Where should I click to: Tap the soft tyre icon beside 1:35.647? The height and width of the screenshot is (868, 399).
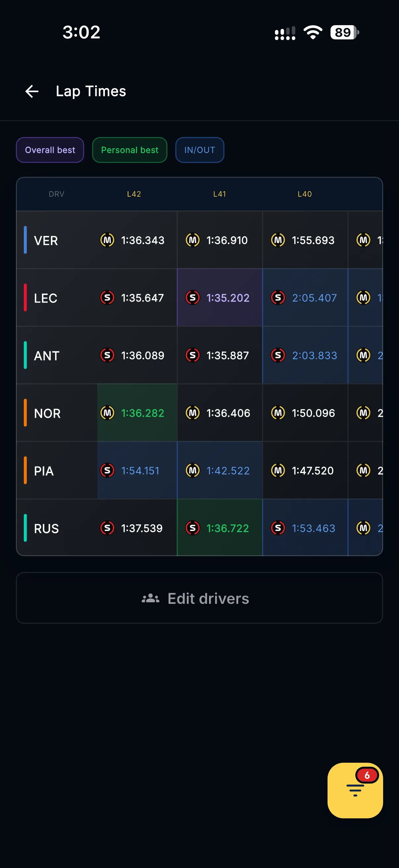click(108, 298)
